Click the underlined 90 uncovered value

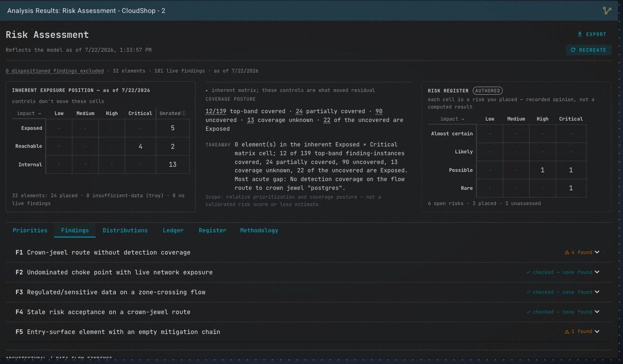click(x=379, y=111)
